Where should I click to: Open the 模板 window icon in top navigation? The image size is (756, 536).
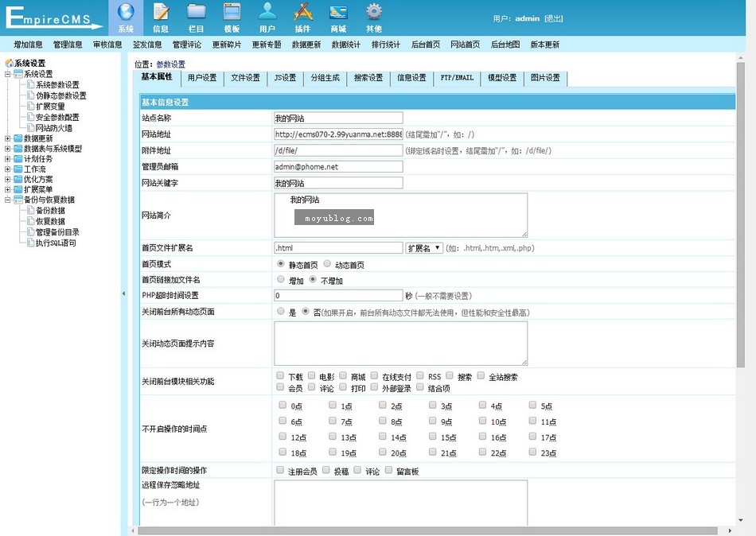pos(232,12)
